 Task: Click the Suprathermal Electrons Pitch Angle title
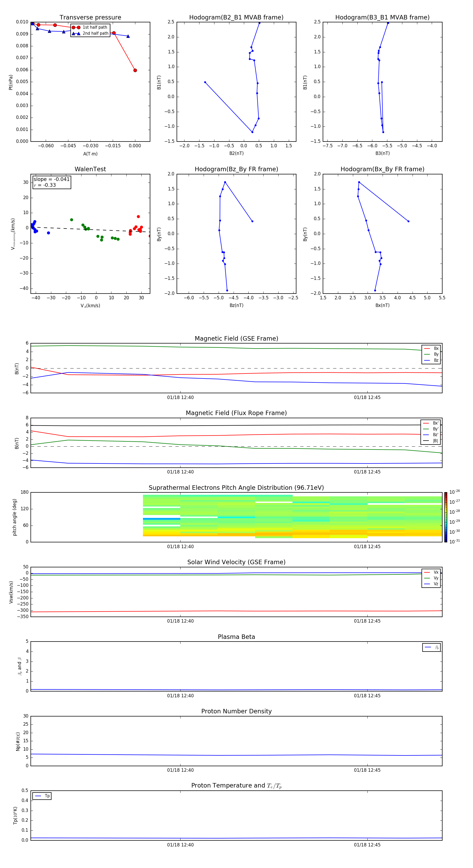pos(236,488)
